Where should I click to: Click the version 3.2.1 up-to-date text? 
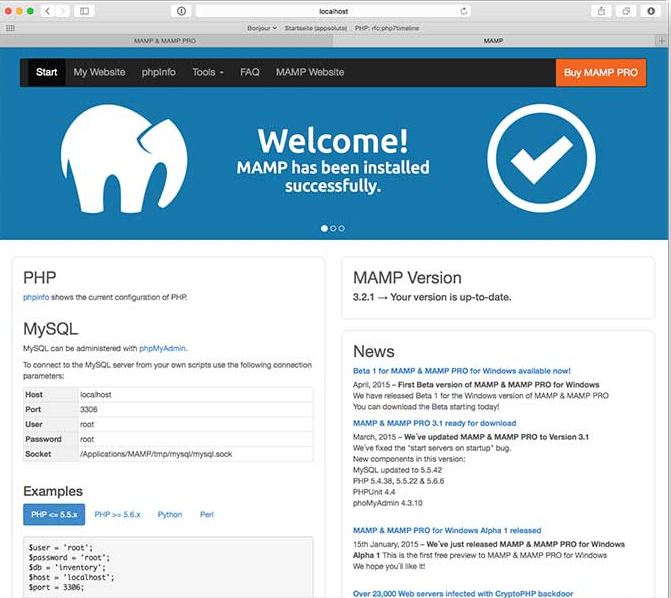[432, 297]
